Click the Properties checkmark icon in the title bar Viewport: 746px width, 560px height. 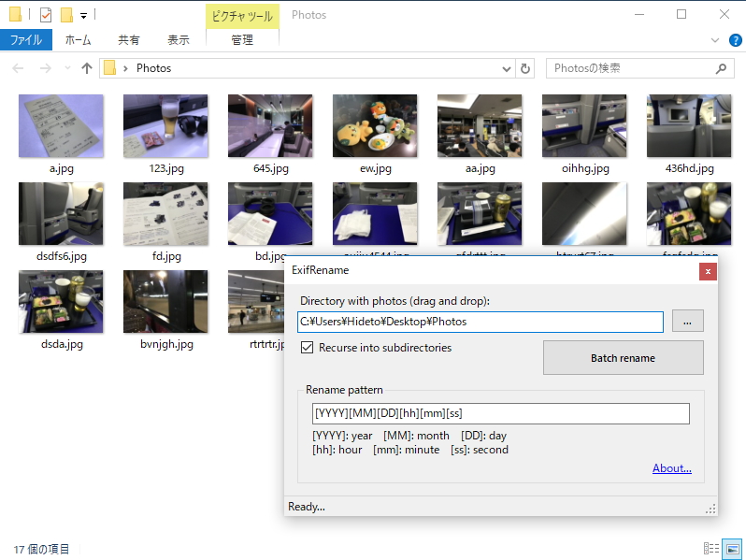pyautogui.click(x=46, y=15)
